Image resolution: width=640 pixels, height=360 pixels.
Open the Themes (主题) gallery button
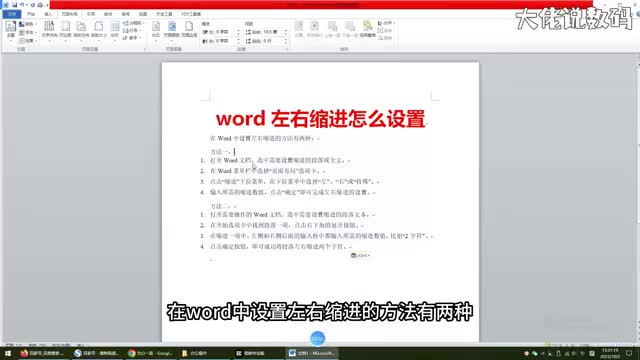point(11,31)
